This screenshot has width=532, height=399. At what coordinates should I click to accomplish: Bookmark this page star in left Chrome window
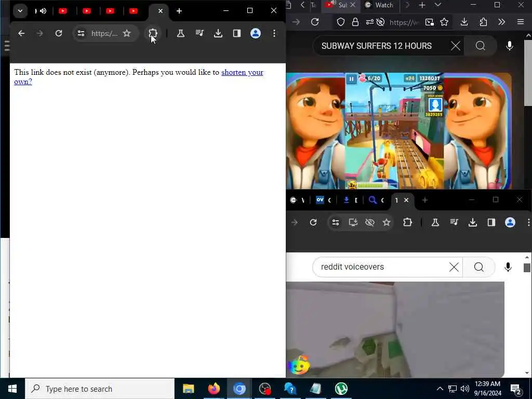tap(127, 33)
